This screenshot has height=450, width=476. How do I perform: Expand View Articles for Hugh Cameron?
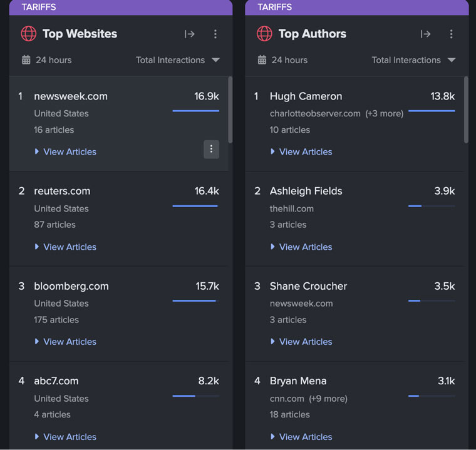pyautogui.click(x=302, y=151)
